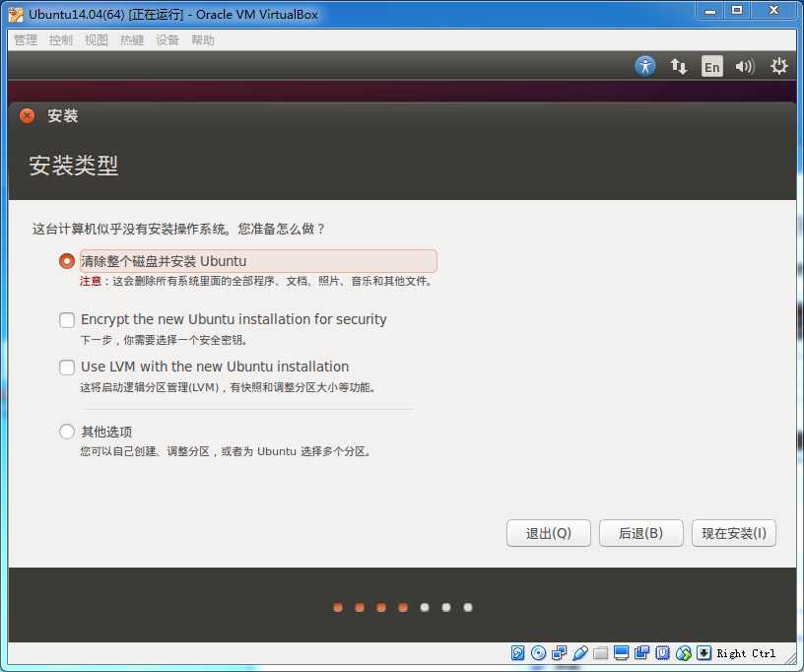Click the CPU virtualization status icon

[662, 653]
